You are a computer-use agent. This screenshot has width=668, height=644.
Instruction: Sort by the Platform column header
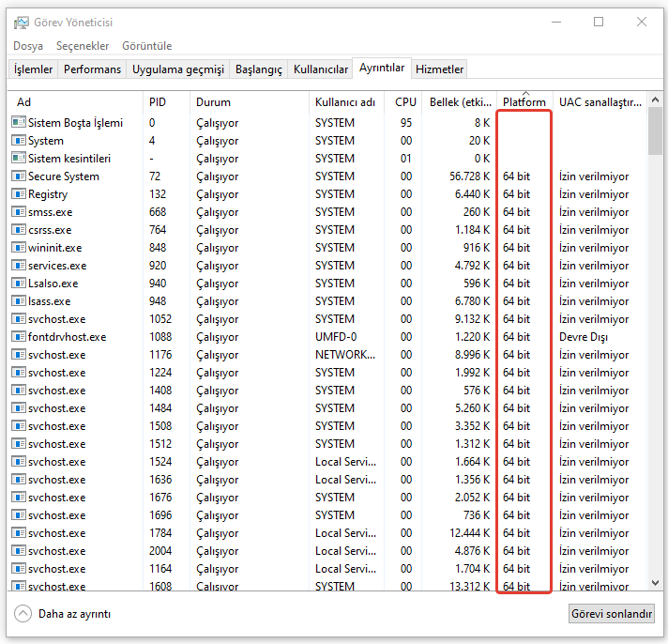point(524,102)
